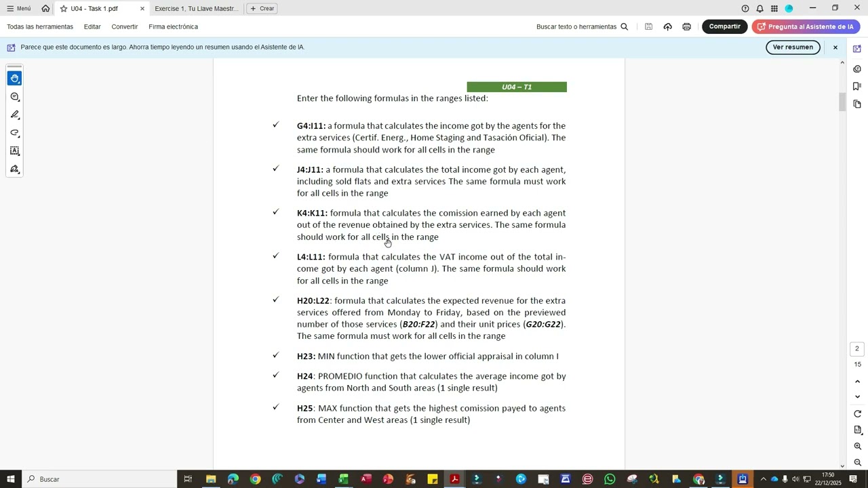Upload file to cloud icon
Screen dimensions: 868x488
click(x=668, y=26)
